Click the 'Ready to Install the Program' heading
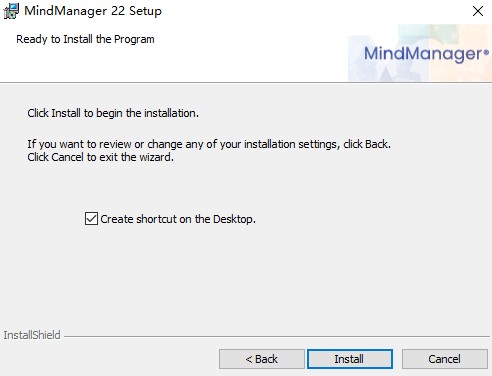Viewport: 492px width, 376px height. coord(85,39)
